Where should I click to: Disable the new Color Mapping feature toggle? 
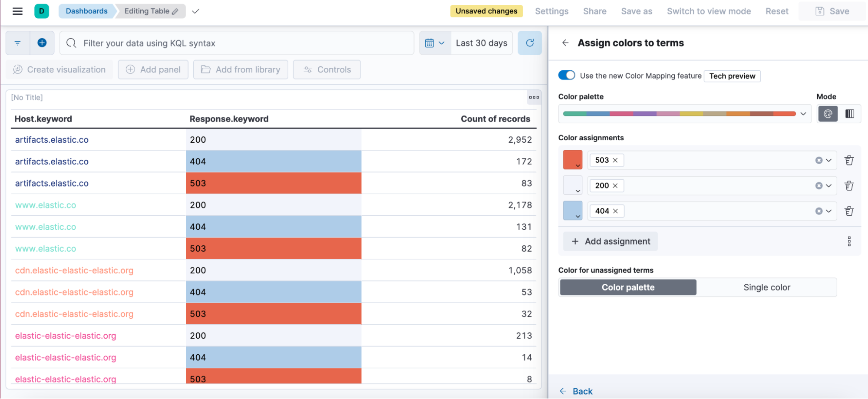click(567, 76)
